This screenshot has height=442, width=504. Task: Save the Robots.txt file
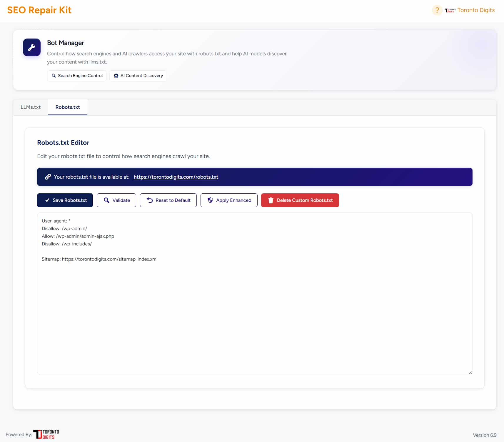65,200
